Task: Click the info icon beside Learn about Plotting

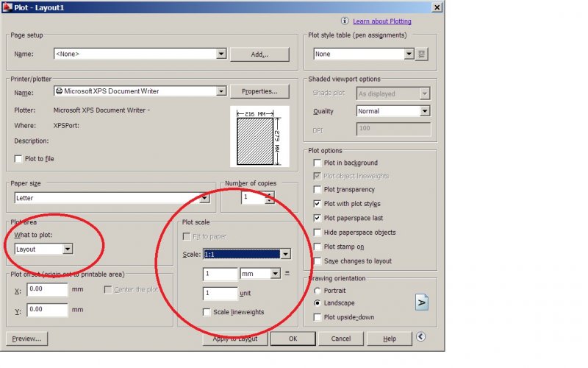Action: point(345,21)
